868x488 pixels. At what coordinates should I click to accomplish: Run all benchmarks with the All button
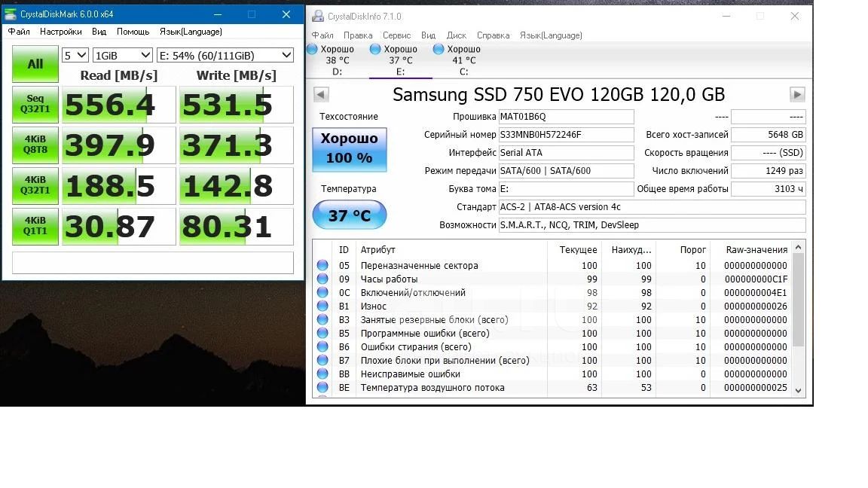pos(35,63)
